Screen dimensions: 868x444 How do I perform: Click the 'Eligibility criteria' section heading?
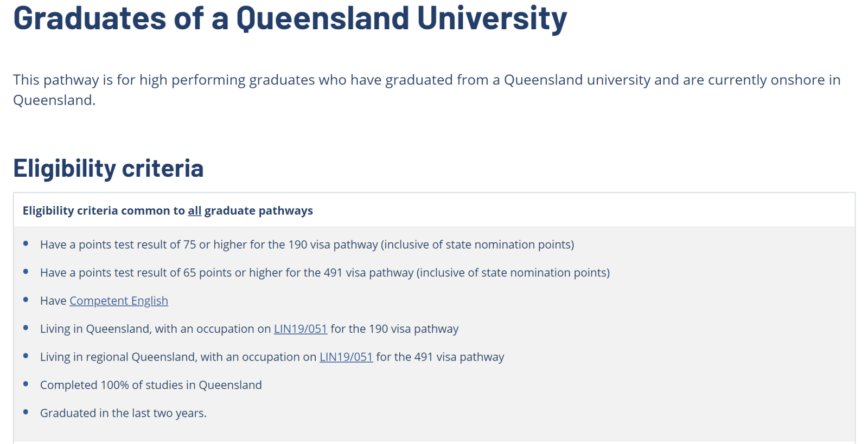pyautogui.click(x=108, y=169)
